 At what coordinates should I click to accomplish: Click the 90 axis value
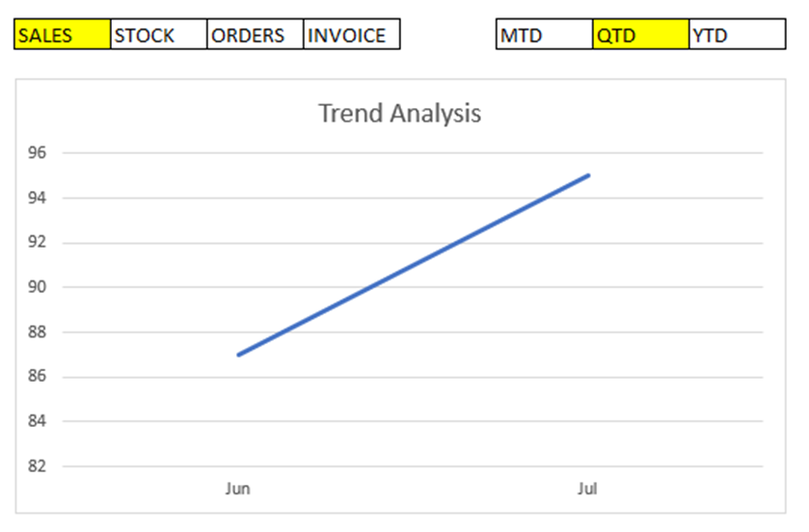tap(38, 287)
